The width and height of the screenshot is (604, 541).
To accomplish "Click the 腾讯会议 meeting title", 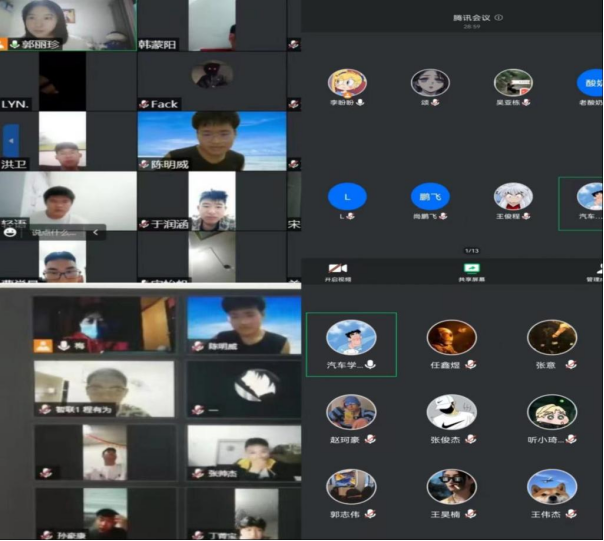I will tap(471, 17).
